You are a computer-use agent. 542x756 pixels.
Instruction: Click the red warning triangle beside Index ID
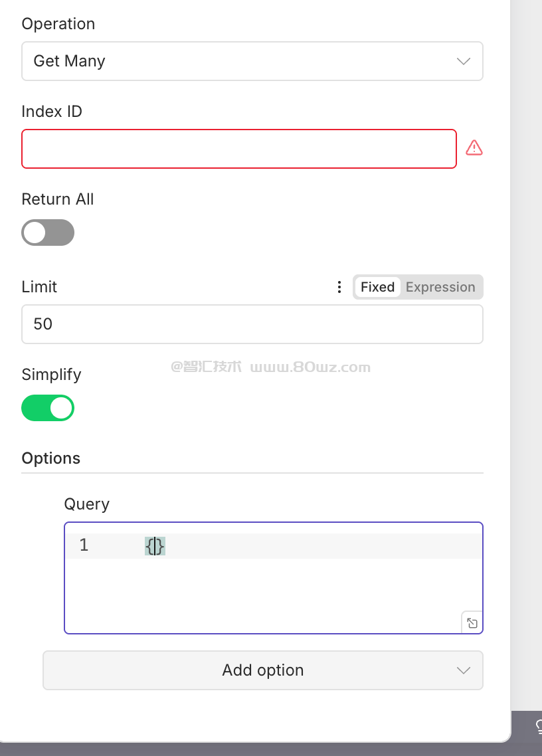[474, 147]
